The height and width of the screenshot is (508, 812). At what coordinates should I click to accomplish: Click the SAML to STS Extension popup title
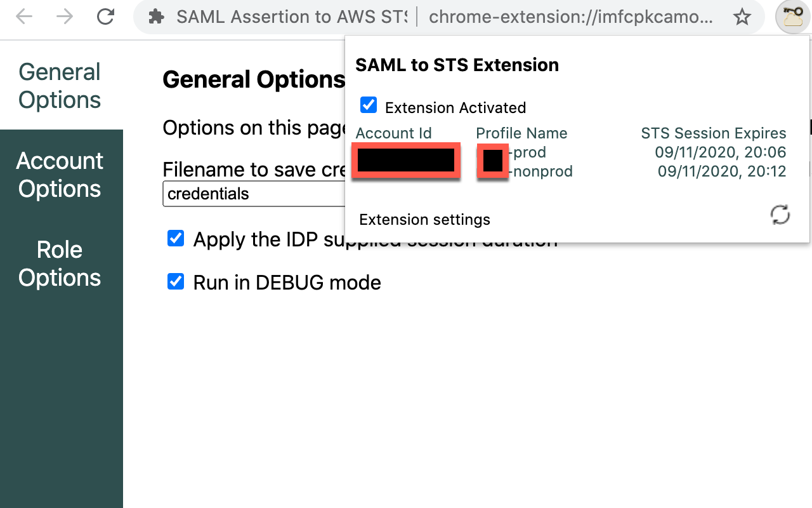pos(457,65)
